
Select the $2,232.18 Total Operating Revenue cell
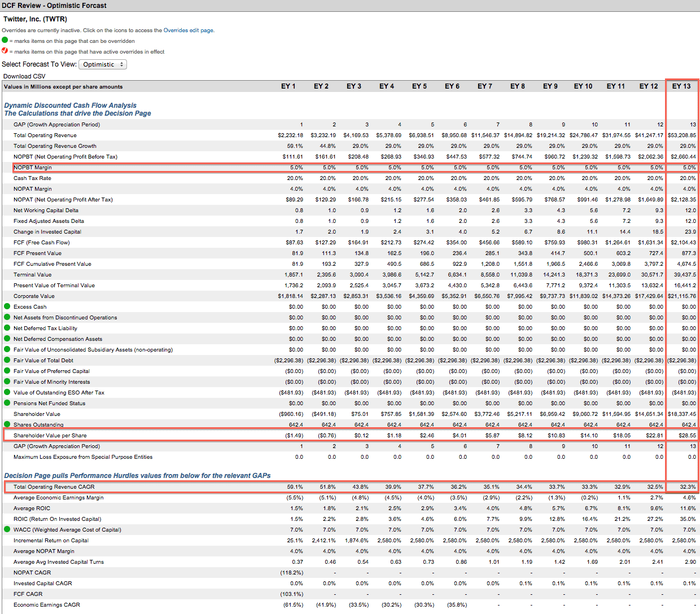[x=291, y=135]
